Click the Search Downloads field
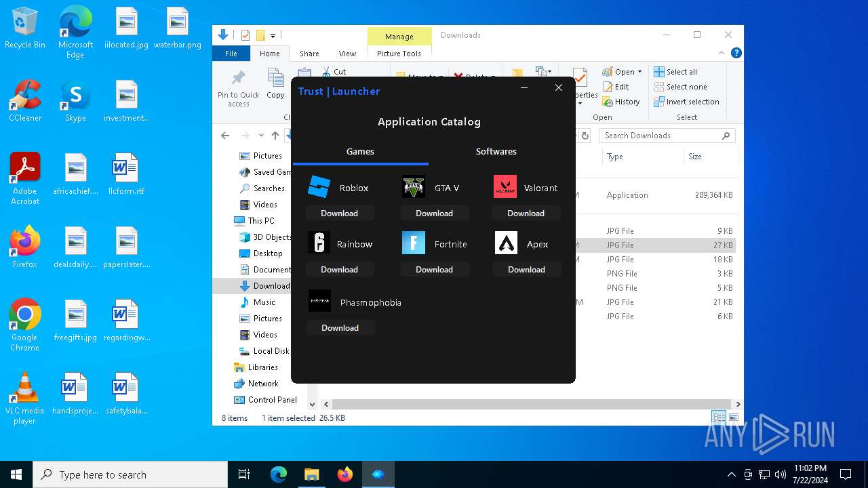868x488 pixels. click(x=667, y=136)
